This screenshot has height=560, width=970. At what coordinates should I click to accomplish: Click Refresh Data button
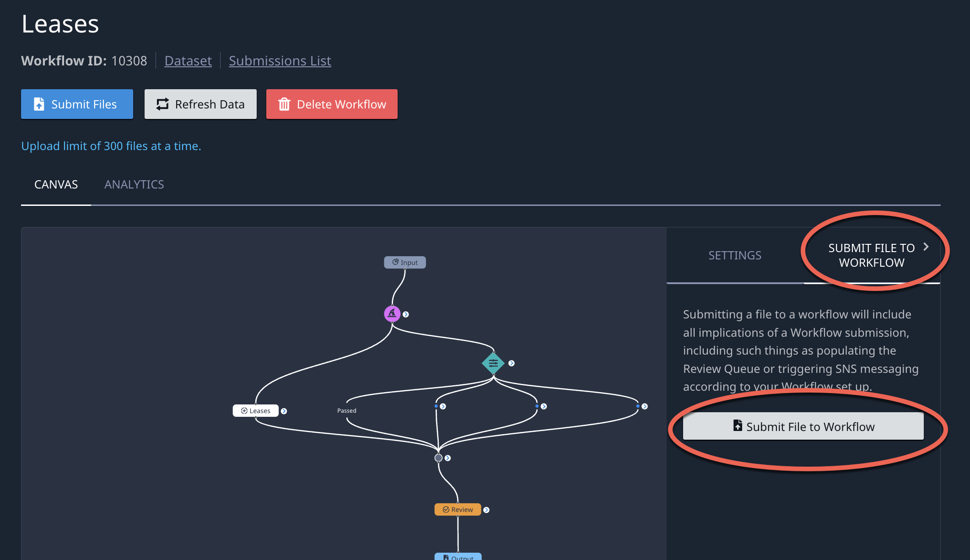[x=200, y=104]
